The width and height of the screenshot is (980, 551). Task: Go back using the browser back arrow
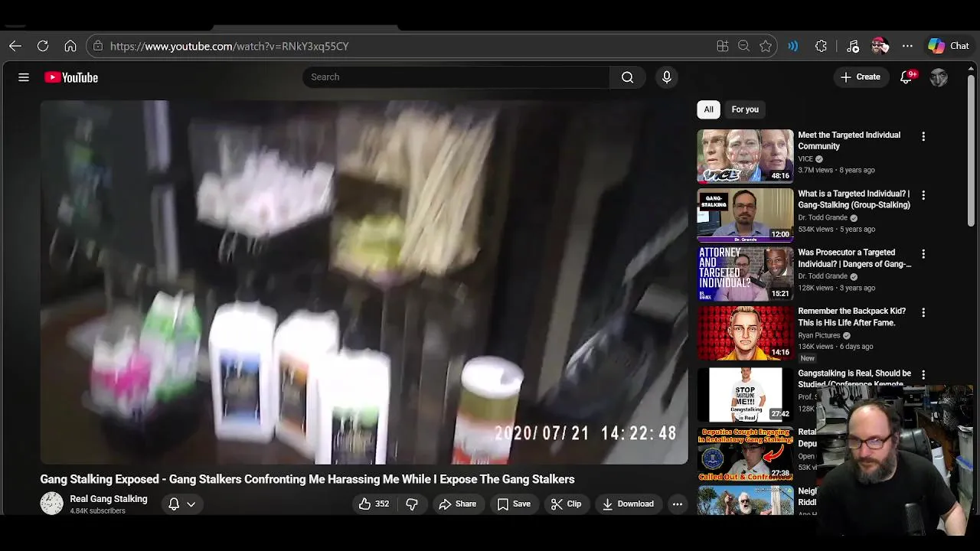coord(15,46)
